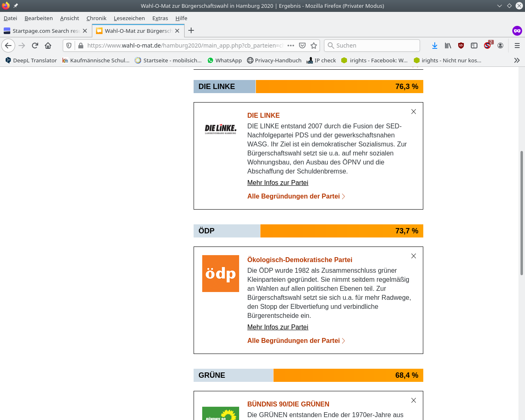Collapse the ÖDP 73,7 % result bar
The width and height of the screenshot is (525, 420).
tap(308, 231)
